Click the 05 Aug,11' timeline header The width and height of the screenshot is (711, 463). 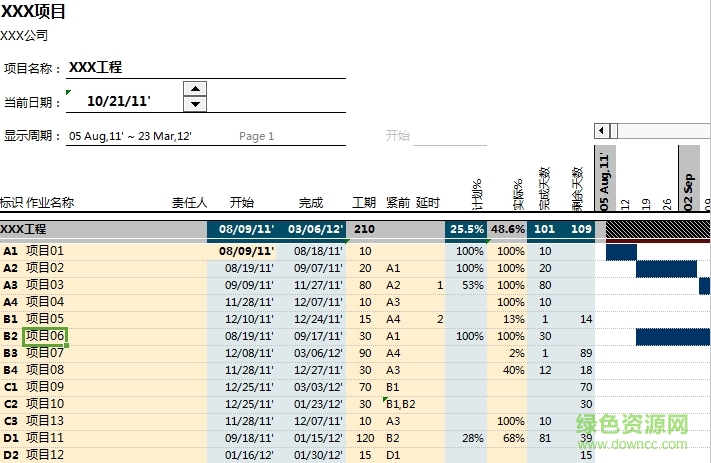[x=603, y=178]
